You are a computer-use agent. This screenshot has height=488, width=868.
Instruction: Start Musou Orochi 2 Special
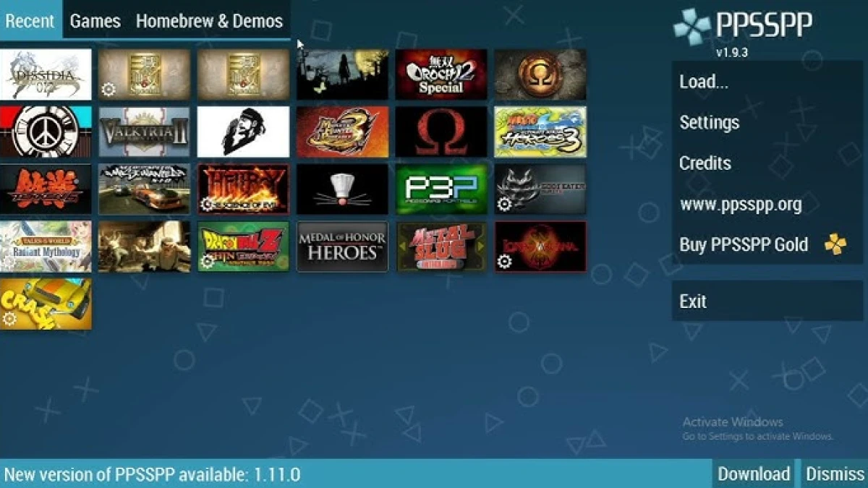pos(441,74)
